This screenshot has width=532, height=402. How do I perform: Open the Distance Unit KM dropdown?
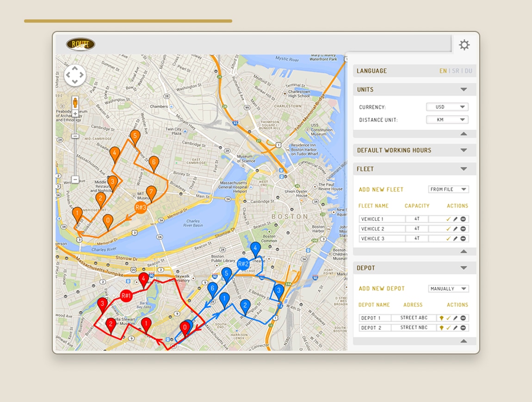pos(447,120)
